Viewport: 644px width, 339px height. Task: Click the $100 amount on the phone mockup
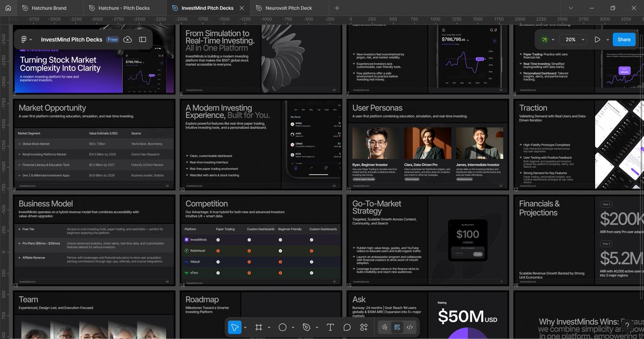[467, 234]
